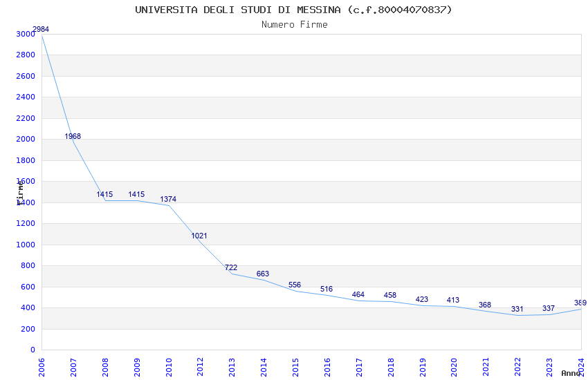The width and height of the screenshot is (588, 380).
Task: Click x-axis year 2022
Action: click(x=518, y=368)
